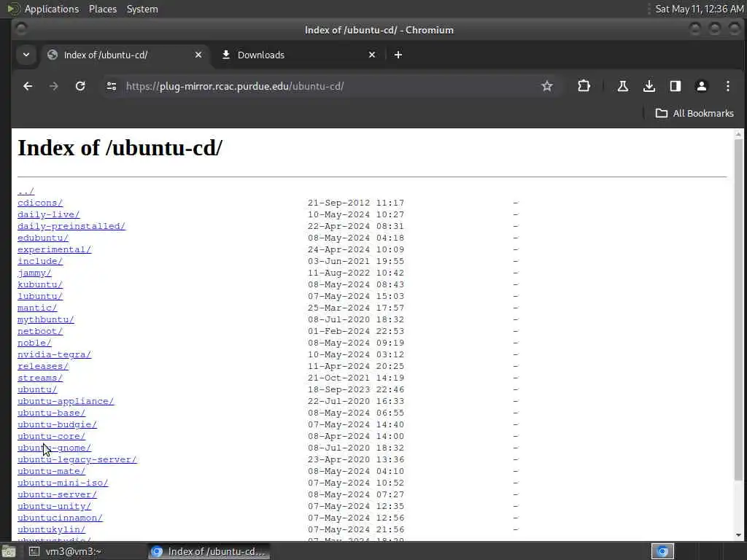Open the Extensions puzzle icon
This screenshot has height=560, width=747.
(x=584, y=86)
